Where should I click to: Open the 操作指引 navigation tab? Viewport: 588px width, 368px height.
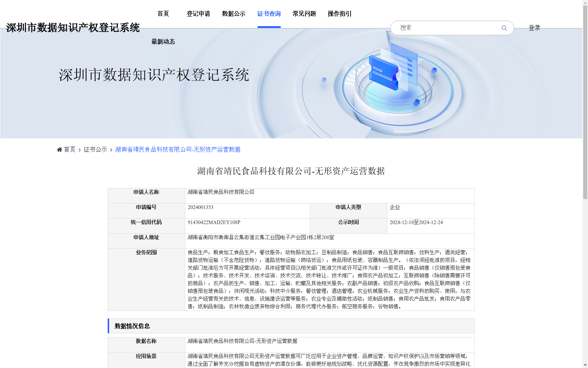340,14
